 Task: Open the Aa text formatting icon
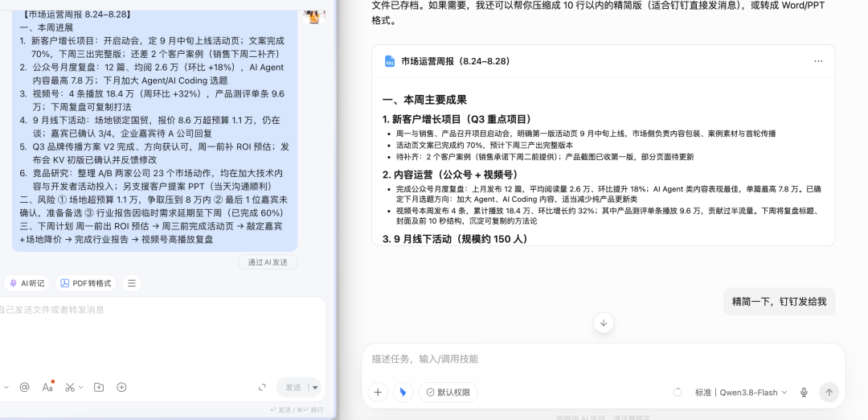pos(48,387)
